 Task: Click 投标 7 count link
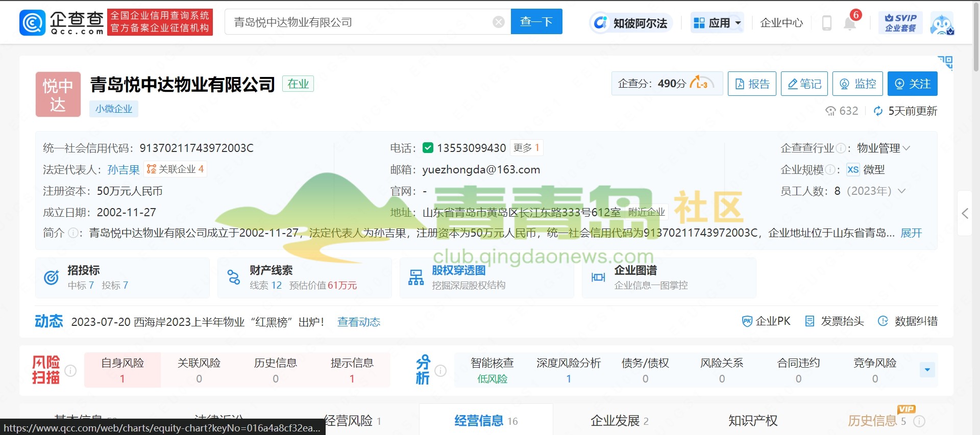pos(115,285)
